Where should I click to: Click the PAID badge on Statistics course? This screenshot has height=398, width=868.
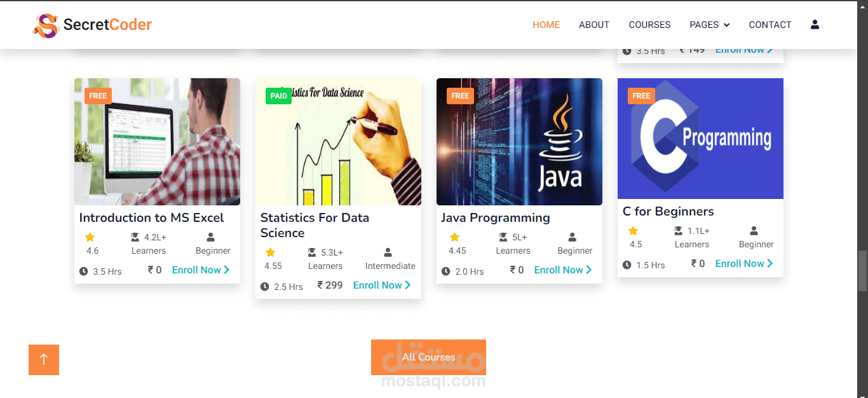tap(279, 96)
